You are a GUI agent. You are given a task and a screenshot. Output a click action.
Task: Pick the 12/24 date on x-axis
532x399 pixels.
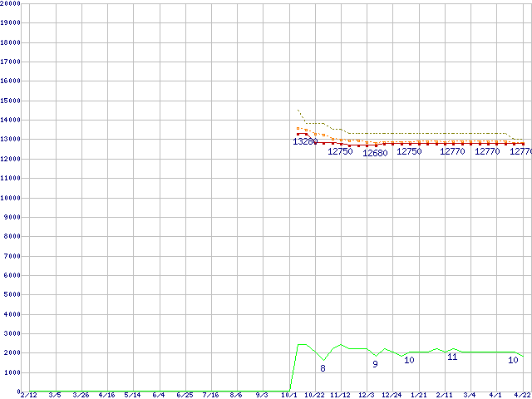(x=392, y=395)
